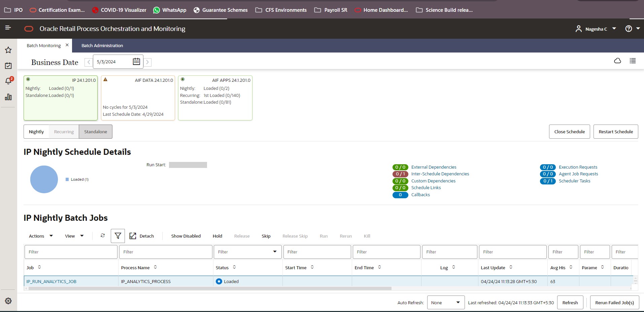The height and width of the screenshot is (312, 644).
Task: Select the Show Disabled toolbar option
Action: (x=185, y=236)
